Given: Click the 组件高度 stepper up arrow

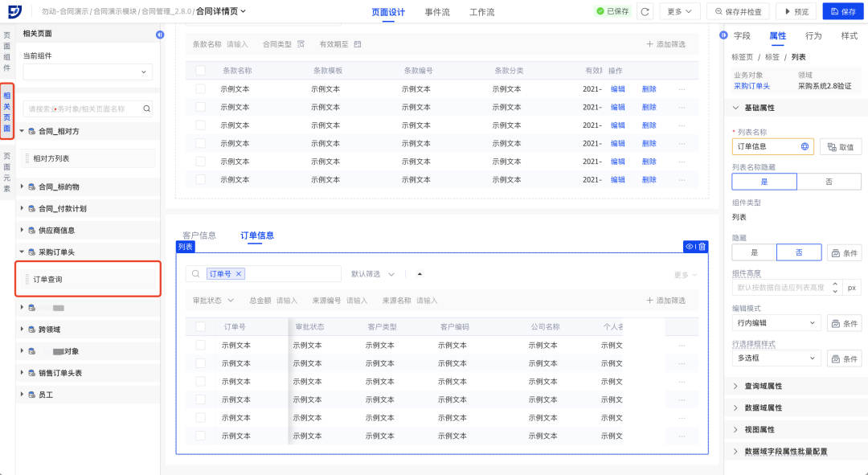Looking at the screenshot, I should (x=835, y=284).
